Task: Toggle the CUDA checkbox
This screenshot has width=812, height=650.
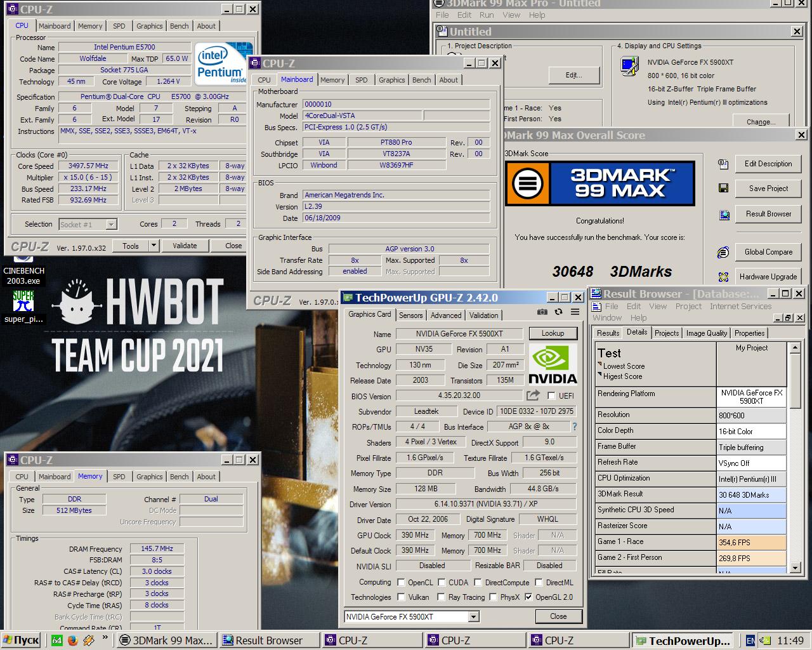Action: pos(441,582)
